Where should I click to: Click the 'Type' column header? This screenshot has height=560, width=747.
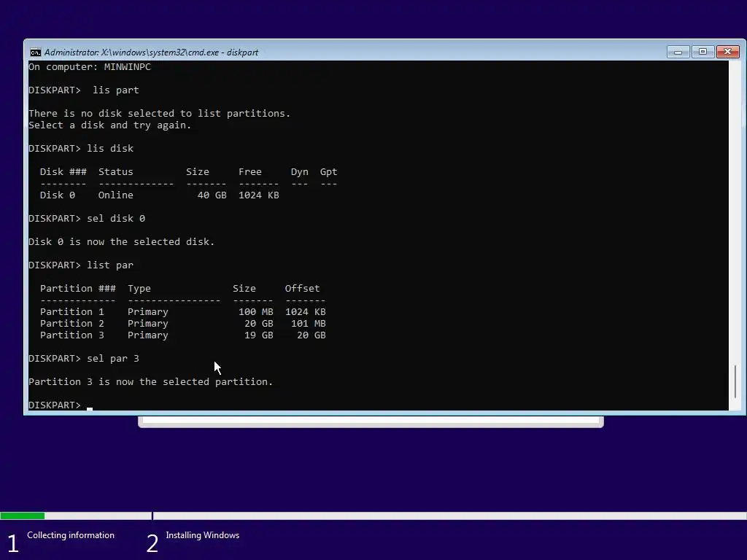tap(139, 289)
